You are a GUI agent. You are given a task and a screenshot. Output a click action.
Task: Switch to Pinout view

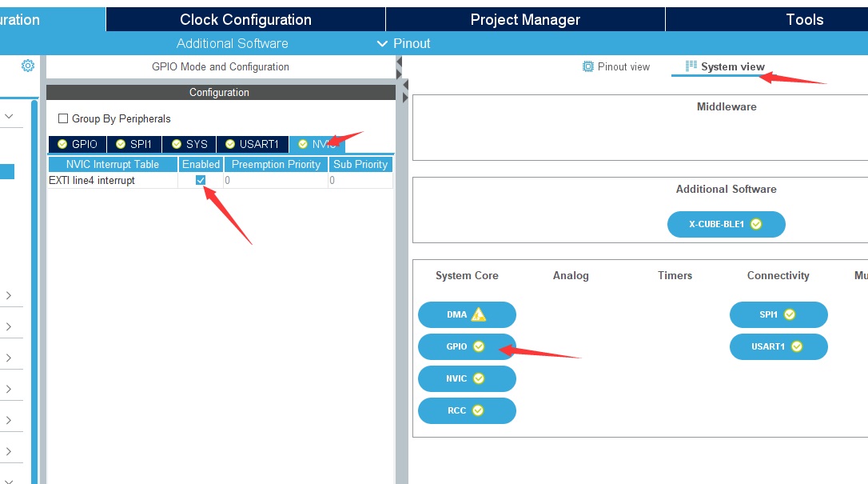click(x=616, y=66)
